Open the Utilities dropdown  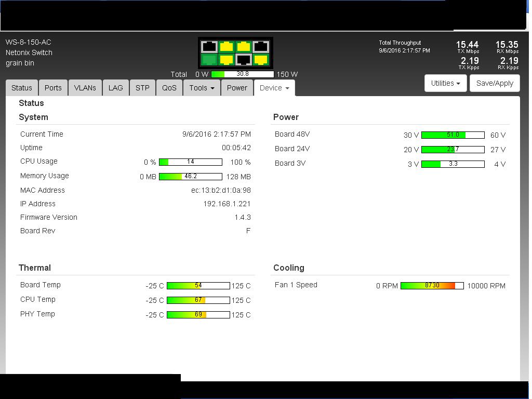click(445, 83)
